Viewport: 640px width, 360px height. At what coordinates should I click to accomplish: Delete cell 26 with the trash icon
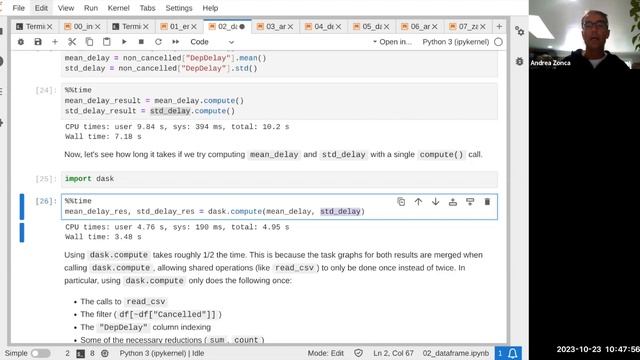point(487,202)
